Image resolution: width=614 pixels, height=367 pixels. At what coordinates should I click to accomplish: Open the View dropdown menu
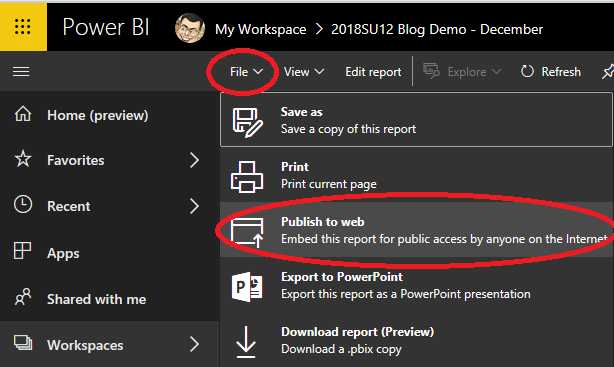coord(304,72)
